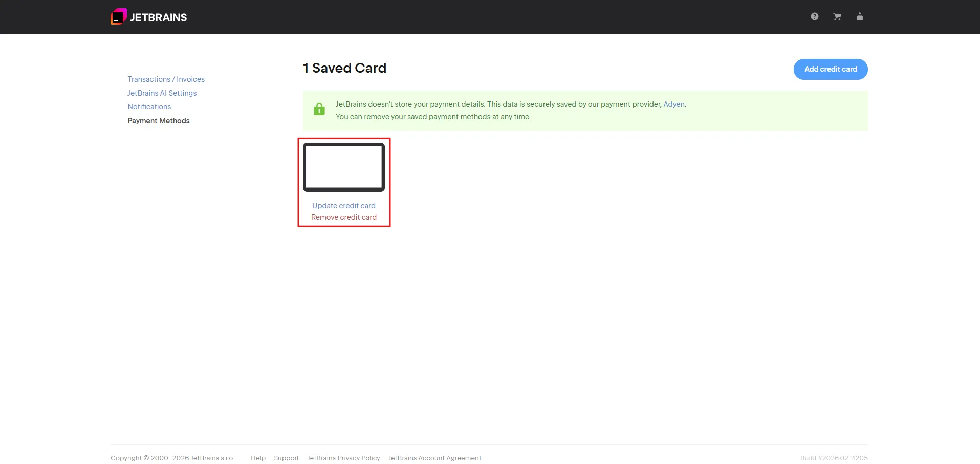The image size is (980, 464).
Task: Click Remove credit card link
Action: point(344,217)
